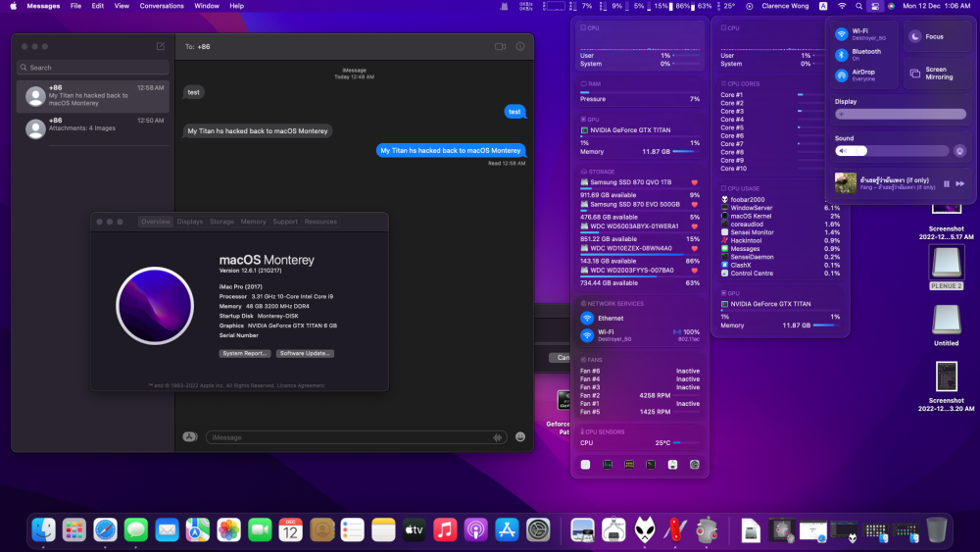Toggle Focus mode in Control Centre
Screen dimensions: 980x552
click(915, 36)
